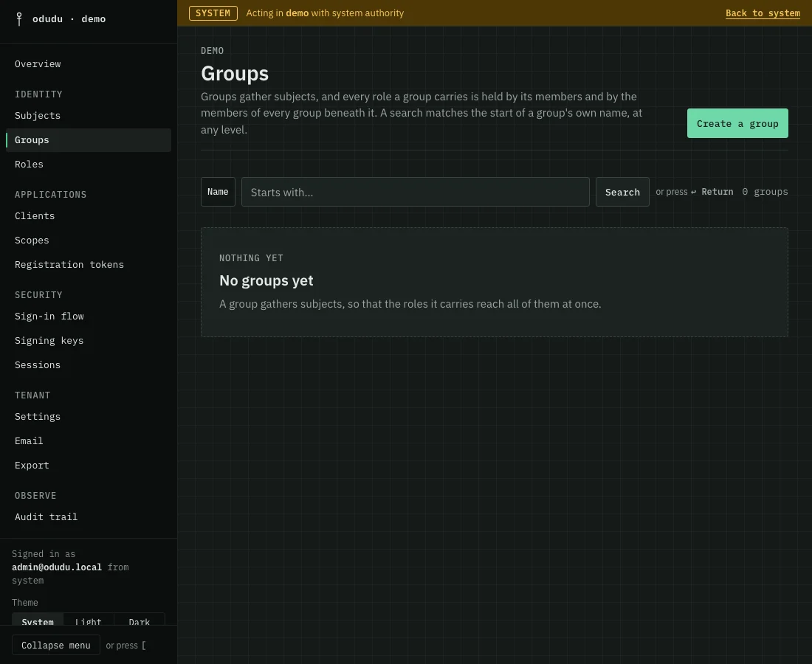Switch to the Light theme

tap(89, 620)
